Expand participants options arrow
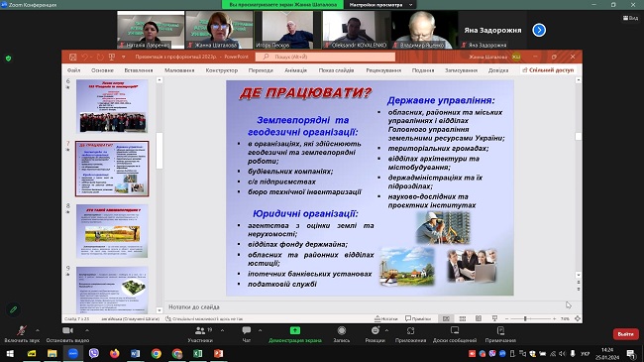Viewport: 644px width, 362px height. [x=222, y=330]
